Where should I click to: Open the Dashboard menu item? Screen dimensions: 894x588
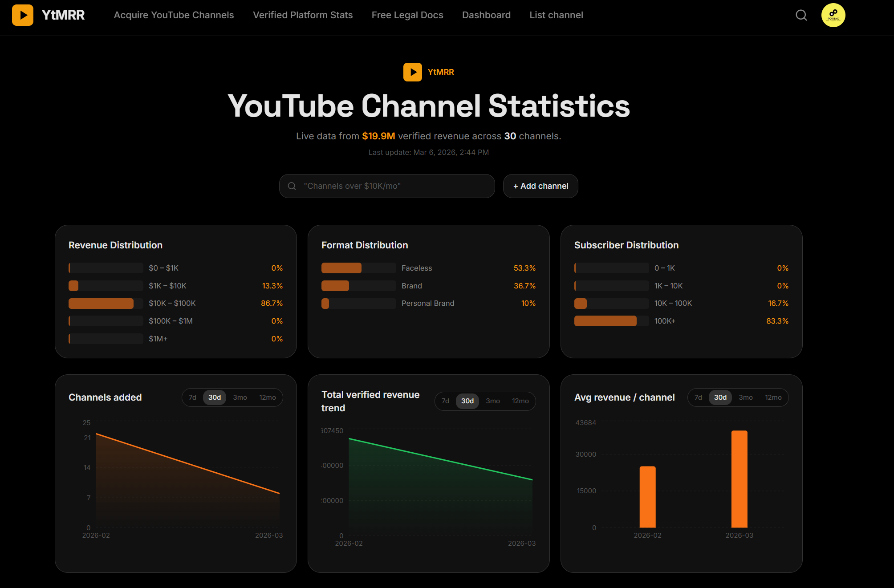pyautogui.click(x=486, y=15)
